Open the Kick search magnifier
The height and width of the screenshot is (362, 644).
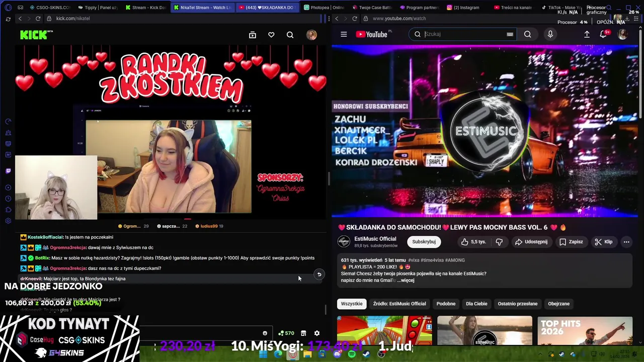290,35
